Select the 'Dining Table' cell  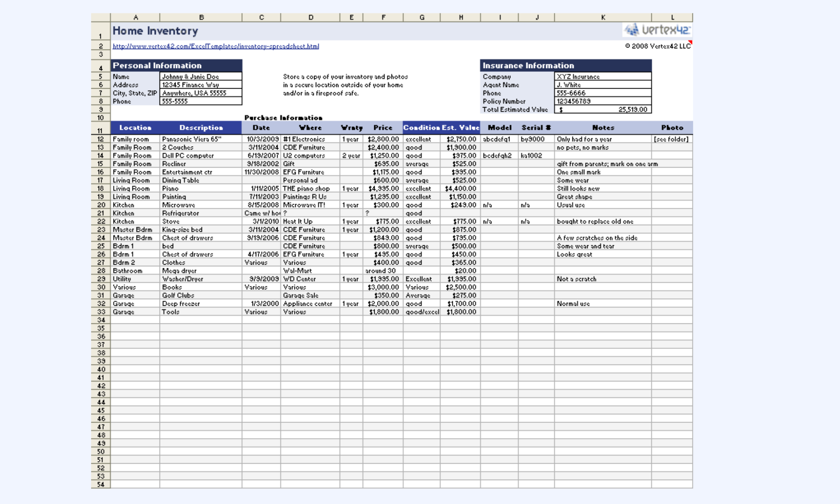click(201, 180)
